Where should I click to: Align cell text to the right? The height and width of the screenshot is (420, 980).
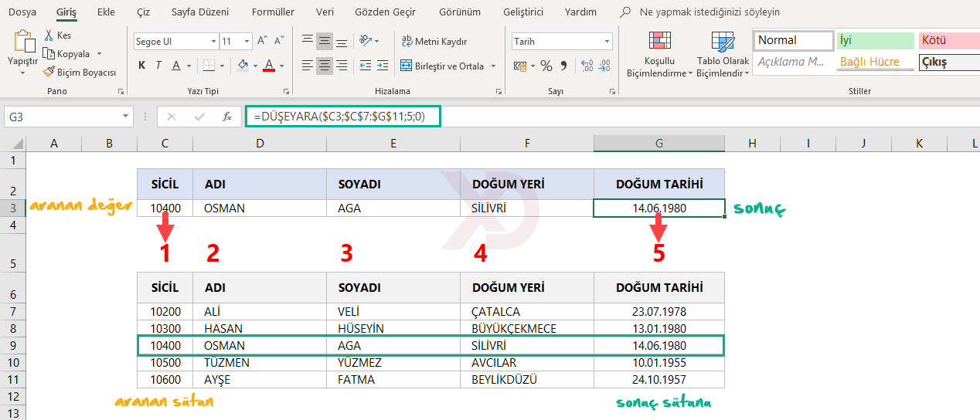click(342, 66)
